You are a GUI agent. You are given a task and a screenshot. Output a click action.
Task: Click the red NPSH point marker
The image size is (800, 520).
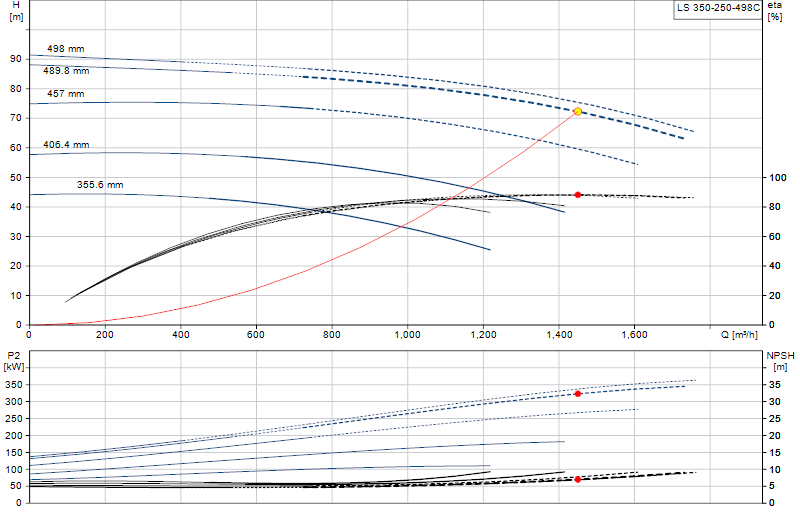[578, 479]
